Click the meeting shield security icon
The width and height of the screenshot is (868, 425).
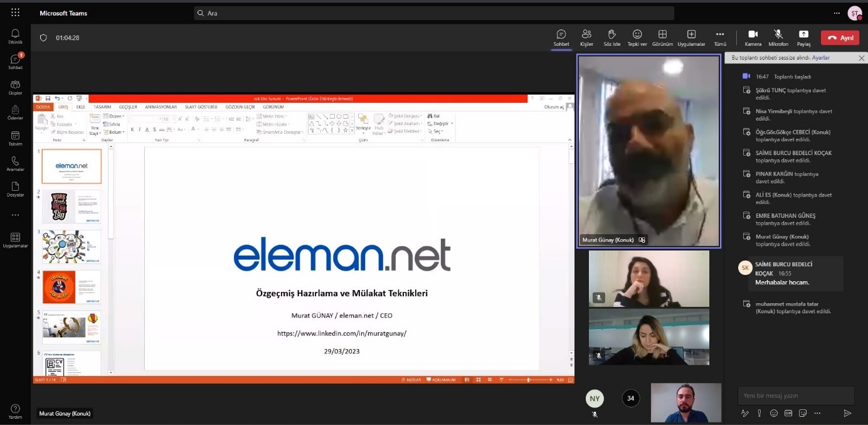point(43,38)
